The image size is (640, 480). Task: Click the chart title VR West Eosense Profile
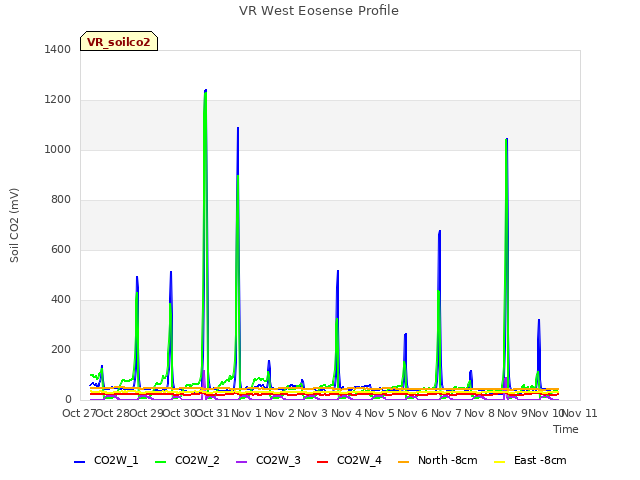pyautogui.click(x=319, y=11)
